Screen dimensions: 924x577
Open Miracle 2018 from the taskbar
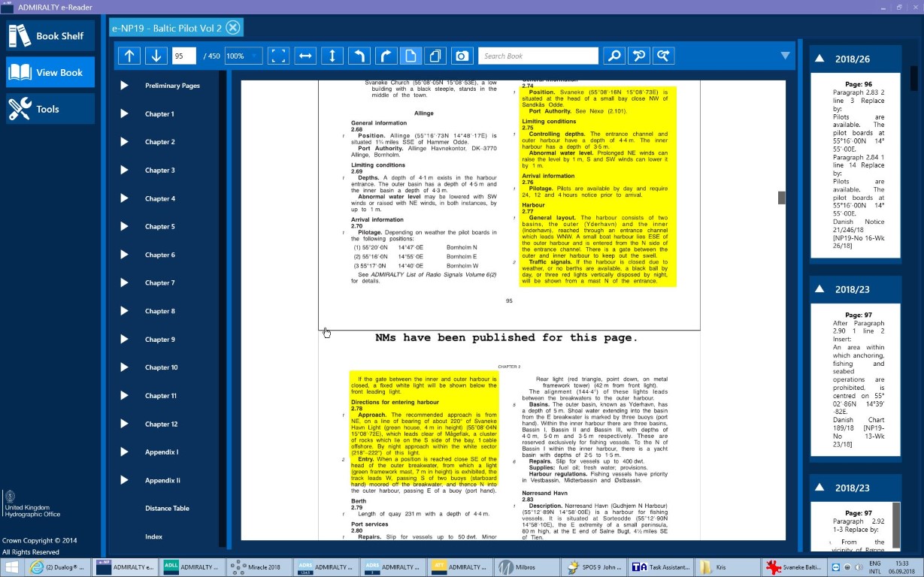point(259,567)
